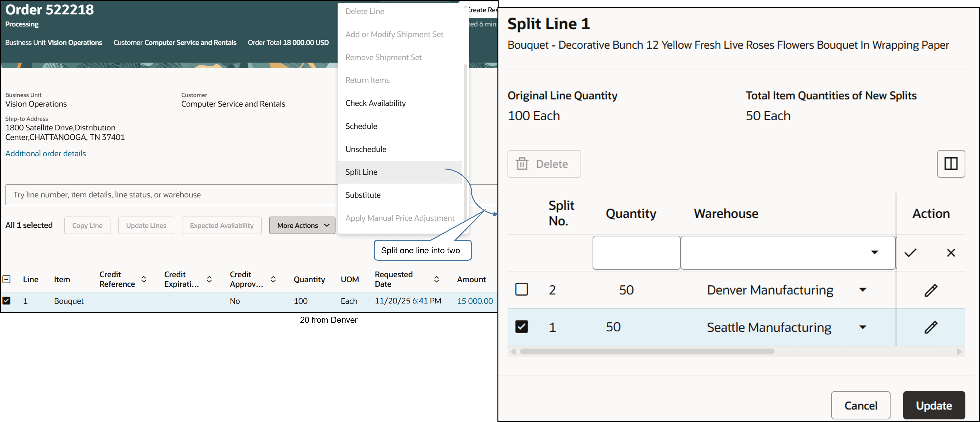Uncheck the Seattle Manufacturing split row

522,327
